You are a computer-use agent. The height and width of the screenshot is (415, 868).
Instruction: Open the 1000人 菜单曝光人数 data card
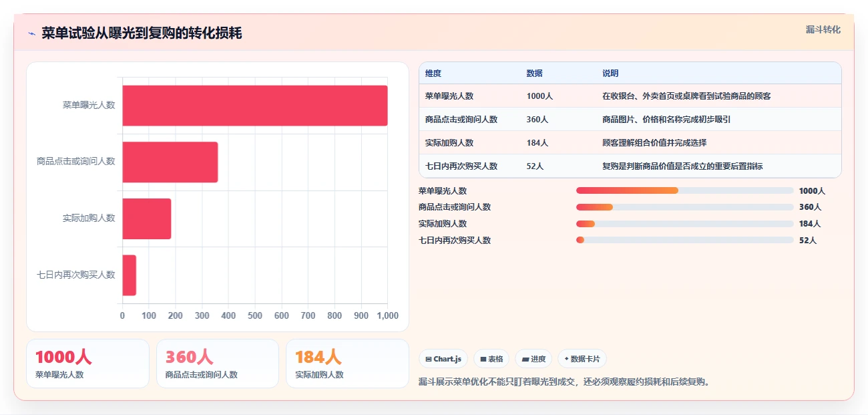[x=87, y=364]
